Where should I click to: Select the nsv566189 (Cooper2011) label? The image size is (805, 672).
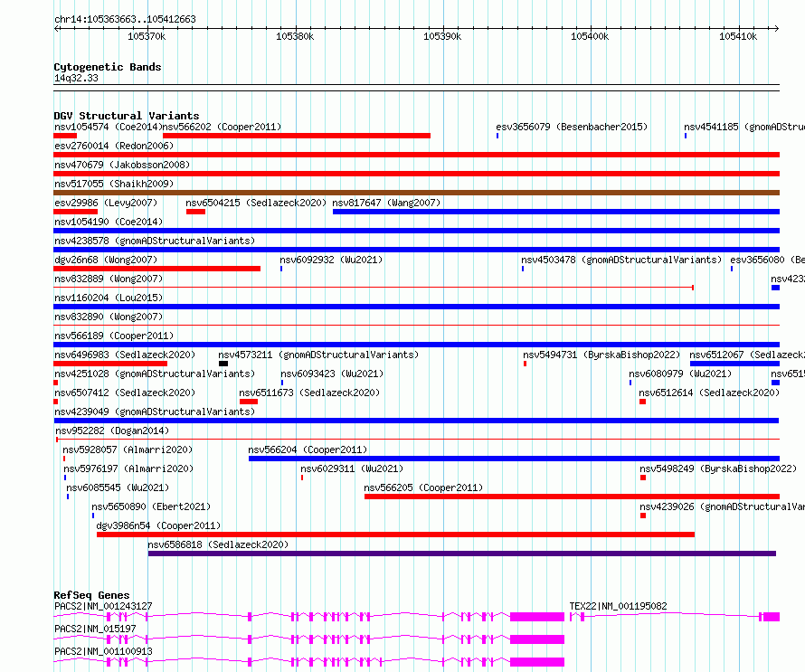pyautogui.click(x=114, y=336)
